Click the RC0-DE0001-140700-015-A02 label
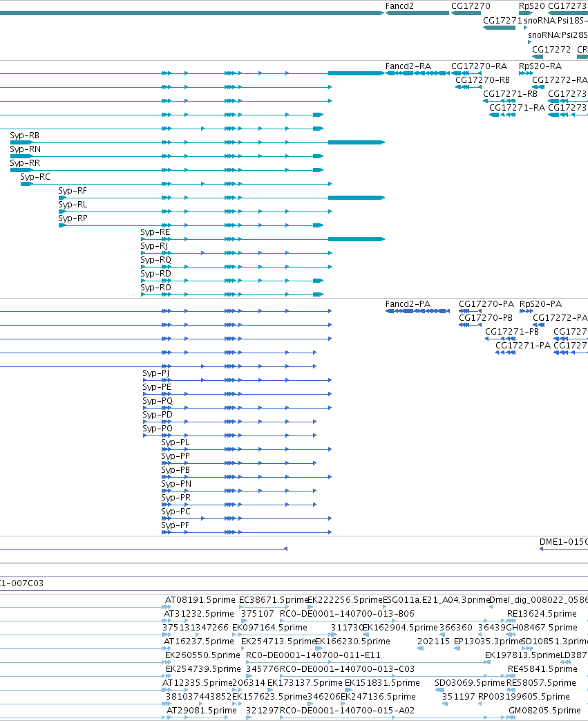Image resolution: width=588 pixels, height=721 pixels. coord(347,711)
